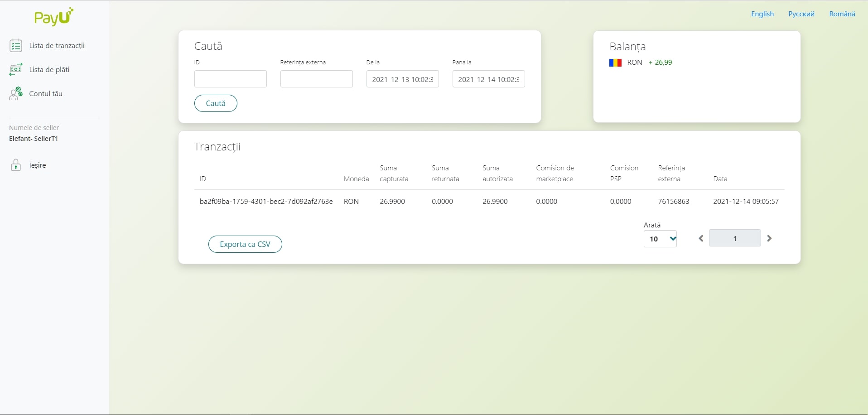Click the PayU logo
This screenshot has width=868, height=415.
click(53, 17)
